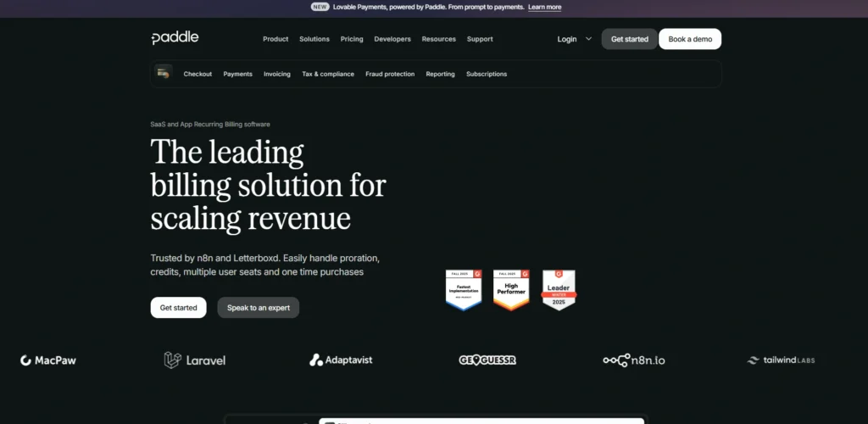868x424 pixels.
Task: Click the Adaptavist logo
Action: (341, 360)
